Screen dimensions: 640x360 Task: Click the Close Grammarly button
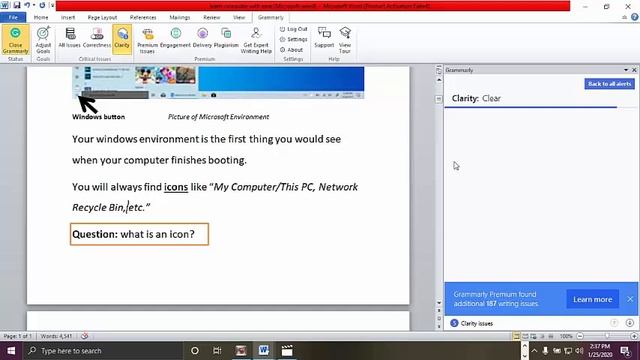(x=16, y=40)
